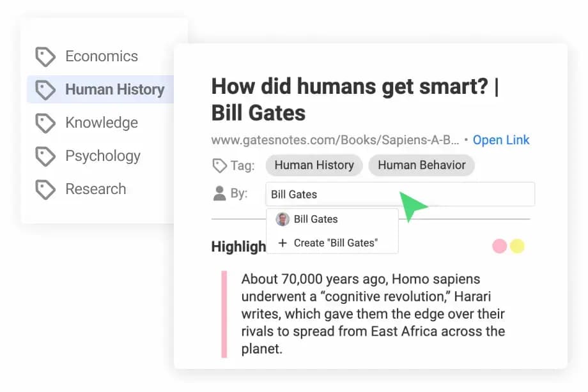Image resolution: width=588 pixels, height=392 pixels.
Task: Click the tag icon beside Research
Action: click(x=45, y=190)
